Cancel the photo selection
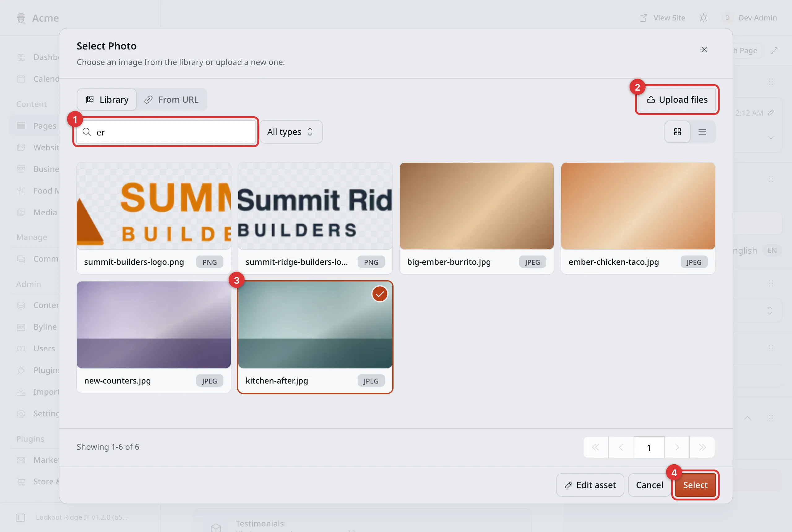The width and height of the screenshot is (792, 532). (649, 485)
